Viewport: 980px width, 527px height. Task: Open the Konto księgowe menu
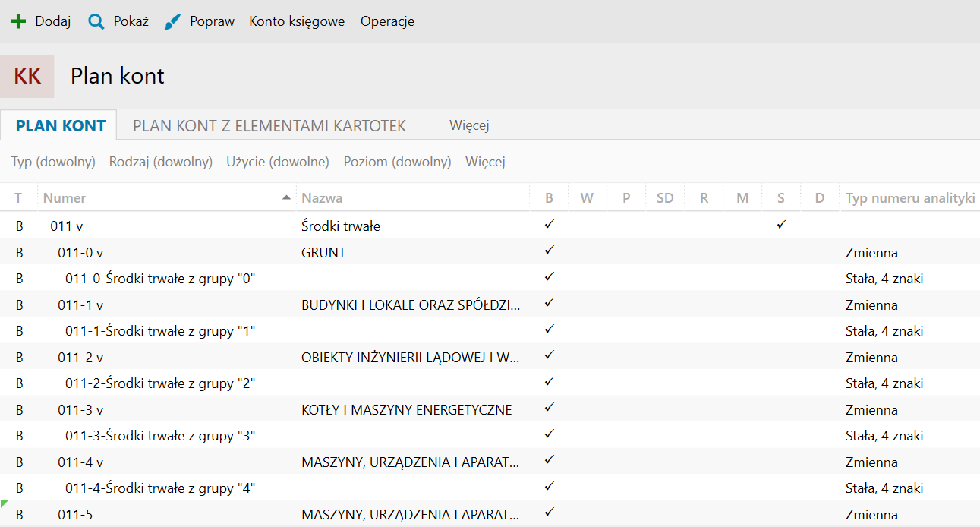tap(297, 21)
